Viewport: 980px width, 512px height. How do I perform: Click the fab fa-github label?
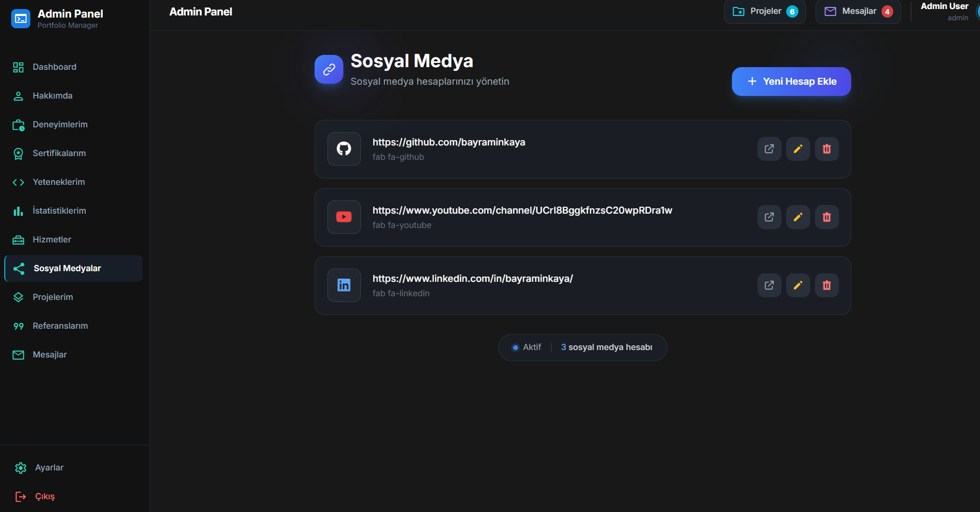tap(398, 157)
